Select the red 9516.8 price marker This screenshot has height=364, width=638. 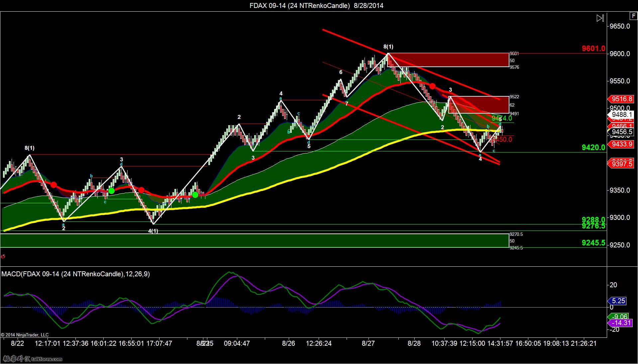pos(621,99)
